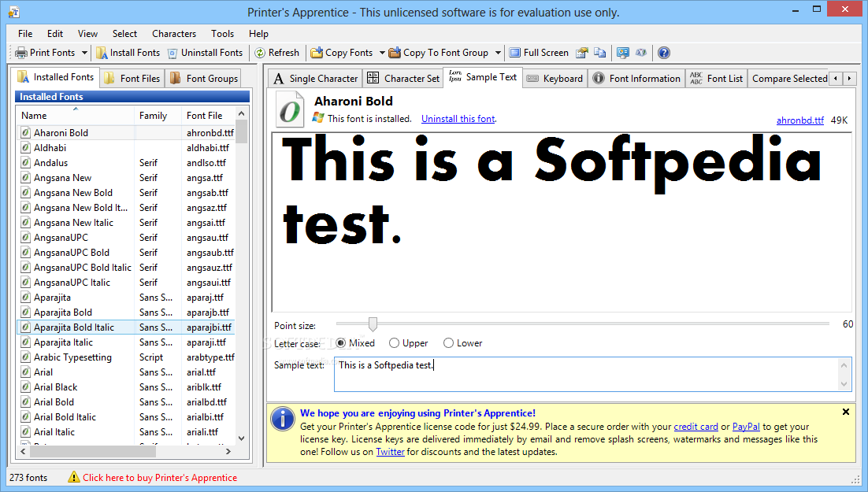This screenshot has width=868, height=492.
Task: Click the font list right scroll arrow
Action: (x=228, y=452)
